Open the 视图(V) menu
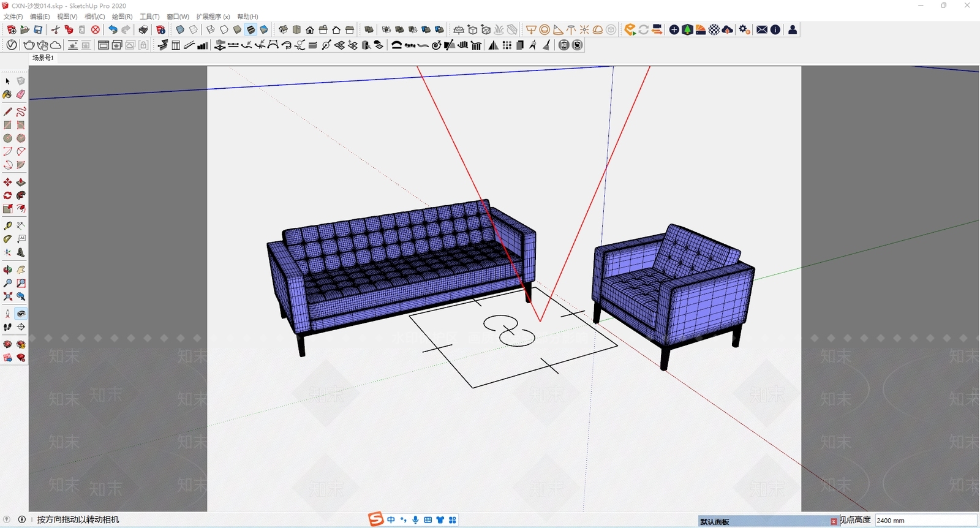 [x=67, y=17]
